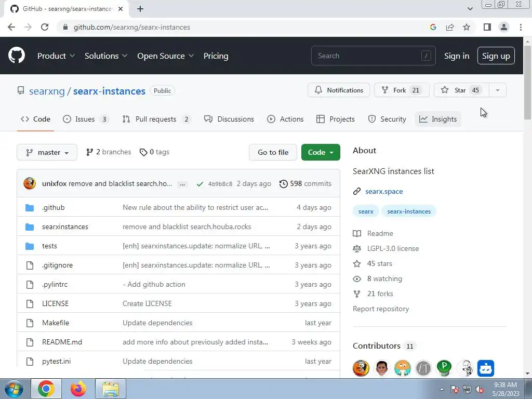532x399 pixels.
Task: Focus the GitHub search field
Action: 373,56
